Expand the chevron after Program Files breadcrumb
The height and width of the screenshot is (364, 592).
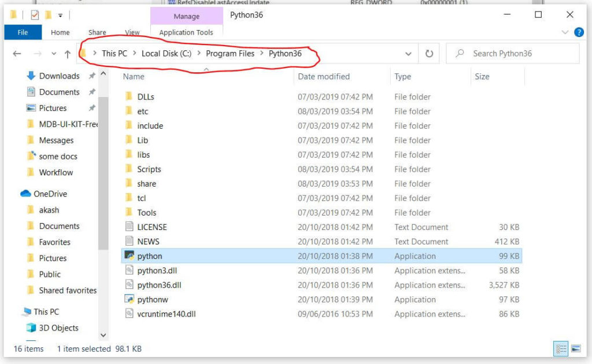(262, 53)
